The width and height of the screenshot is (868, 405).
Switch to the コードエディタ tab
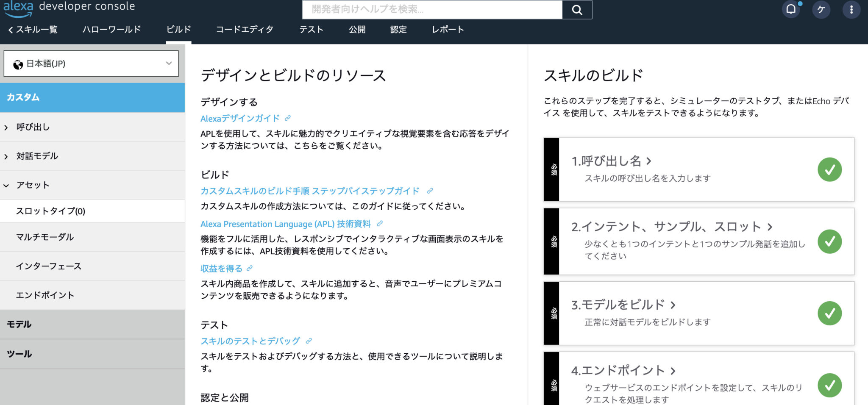245,29
